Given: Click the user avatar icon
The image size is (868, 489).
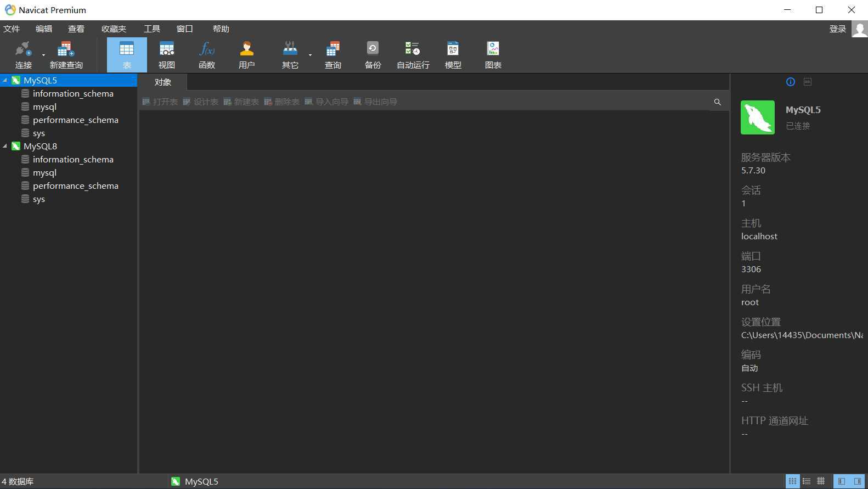Looking at the screenshot, I should [860, 29].
